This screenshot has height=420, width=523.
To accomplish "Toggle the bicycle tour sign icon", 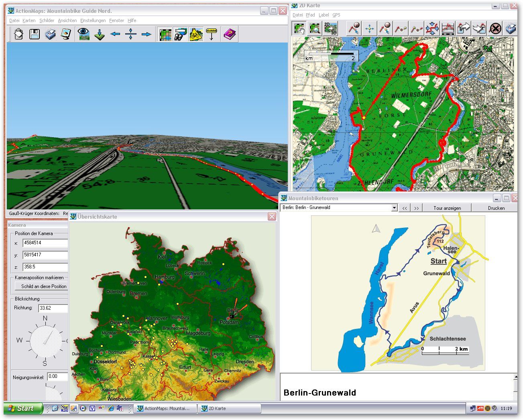I will (x=196, y=34).
